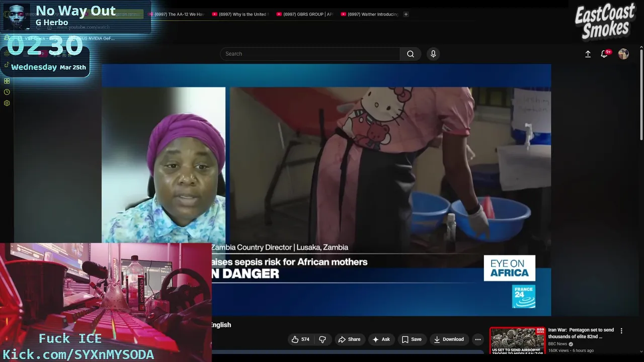Click the YouTube search magnifier button

point(411,54)
